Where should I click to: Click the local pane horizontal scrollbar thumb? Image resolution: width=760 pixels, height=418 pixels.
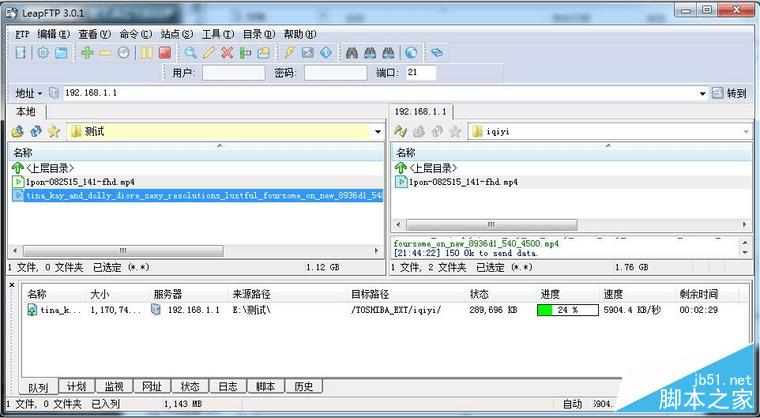[123, 251]
